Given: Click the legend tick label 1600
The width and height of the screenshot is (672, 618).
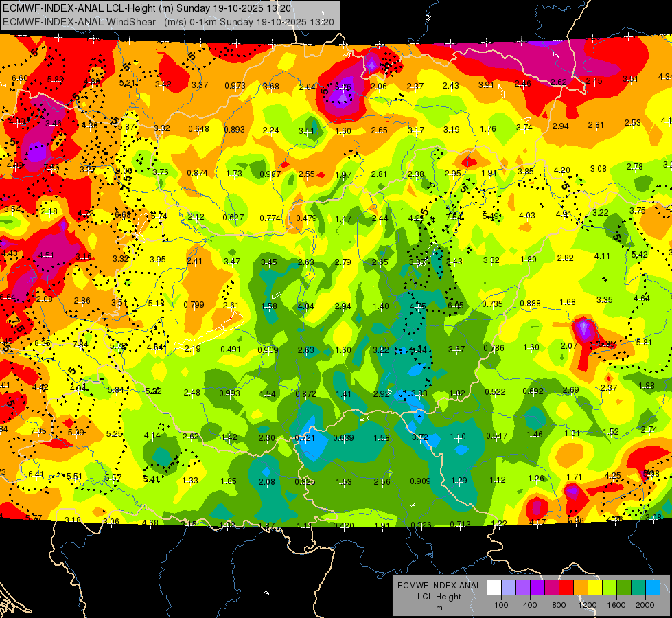Looking at the screenshot, I should click(x=616, y=605).
